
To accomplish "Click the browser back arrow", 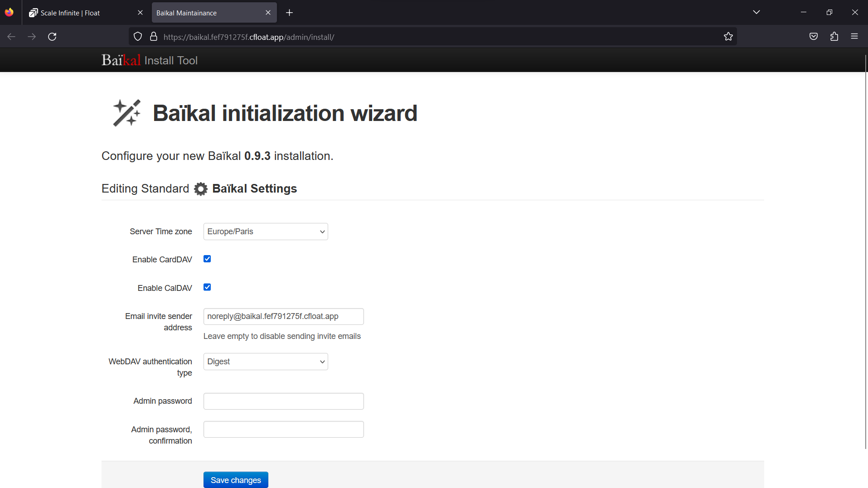I will coord(11,37).
